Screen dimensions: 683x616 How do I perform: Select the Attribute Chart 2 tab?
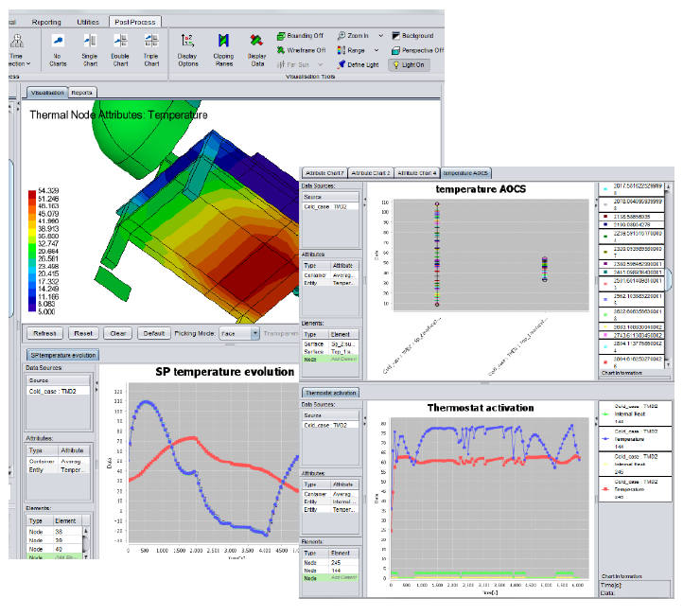371,173
